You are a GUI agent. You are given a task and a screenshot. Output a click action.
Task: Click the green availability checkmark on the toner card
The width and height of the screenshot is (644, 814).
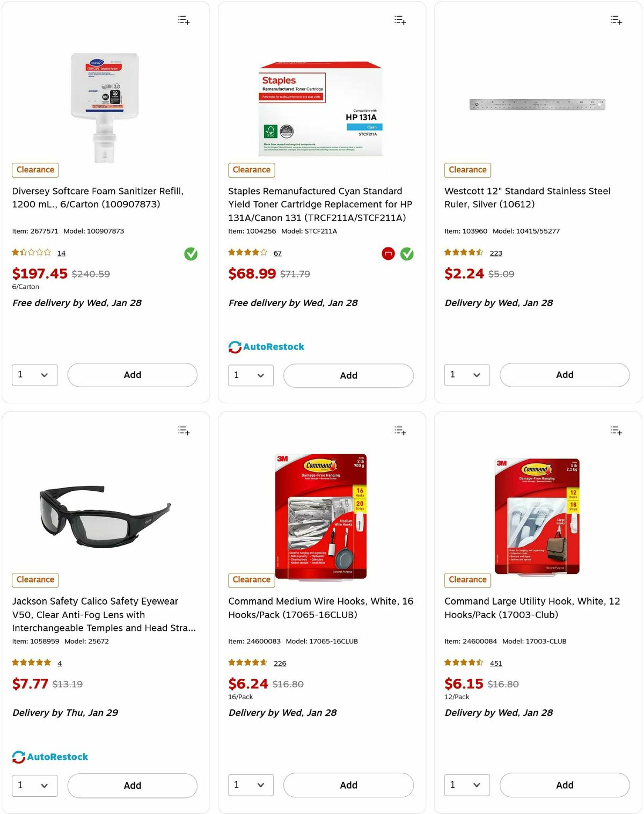click(406, 254)
